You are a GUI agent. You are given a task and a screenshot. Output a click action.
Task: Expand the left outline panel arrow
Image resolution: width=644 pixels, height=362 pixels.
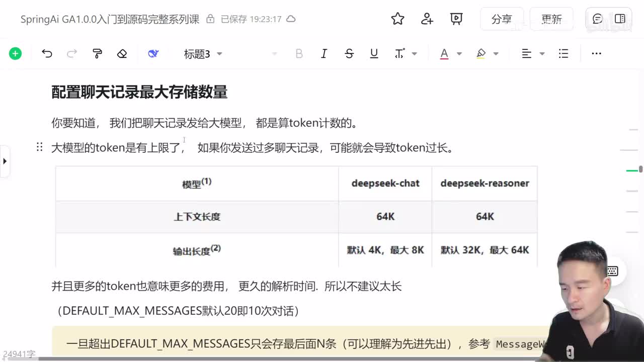pos(5,161)
